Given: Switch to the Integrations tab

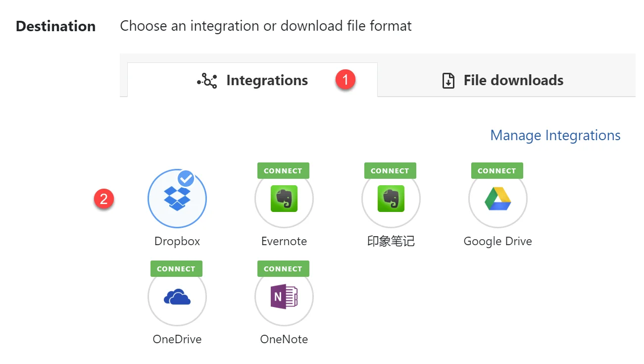Looking at the screenshot, I should tap(252, 80).
